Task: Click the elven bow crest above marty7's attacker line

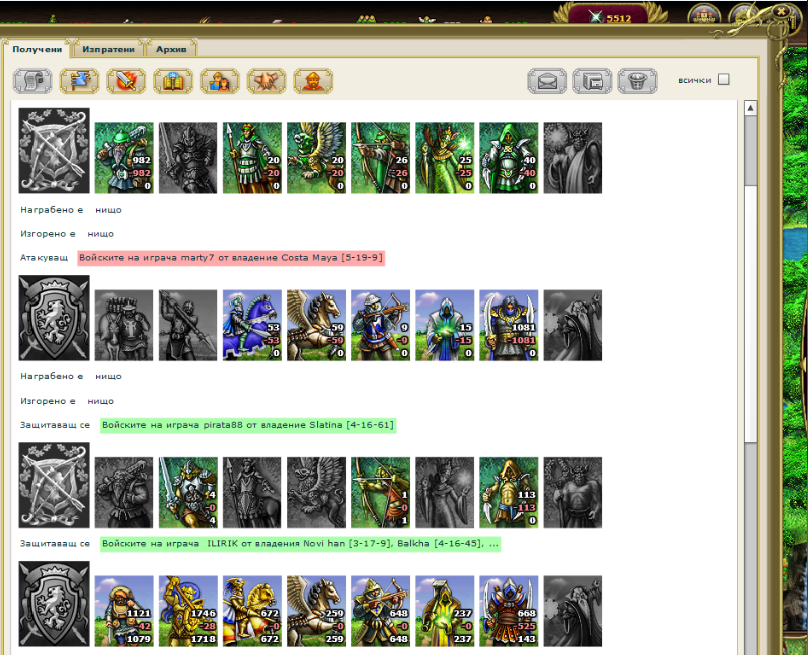Action: pos(54,150)
